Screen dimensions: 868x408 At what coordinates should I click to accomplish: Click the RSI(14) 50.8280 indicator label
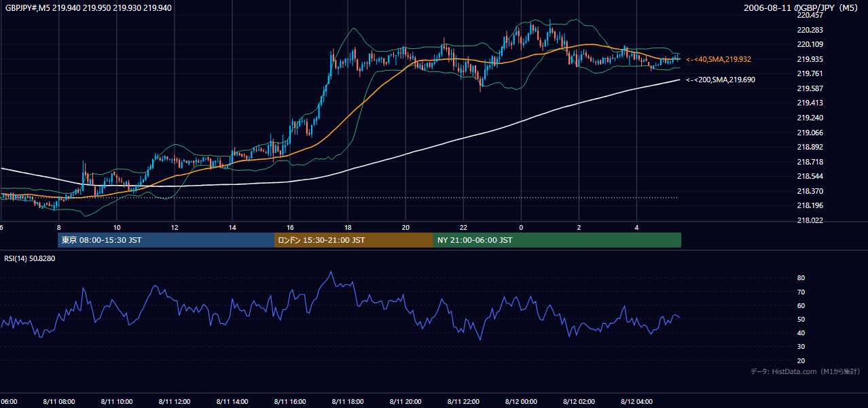[30, 259]
